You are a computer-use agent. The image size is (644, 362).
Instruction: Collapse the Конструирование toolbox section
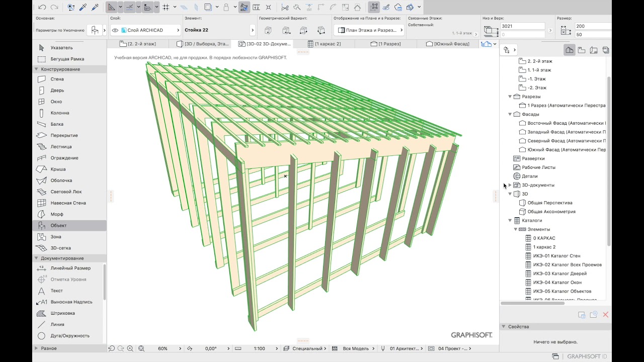(36, 69)
